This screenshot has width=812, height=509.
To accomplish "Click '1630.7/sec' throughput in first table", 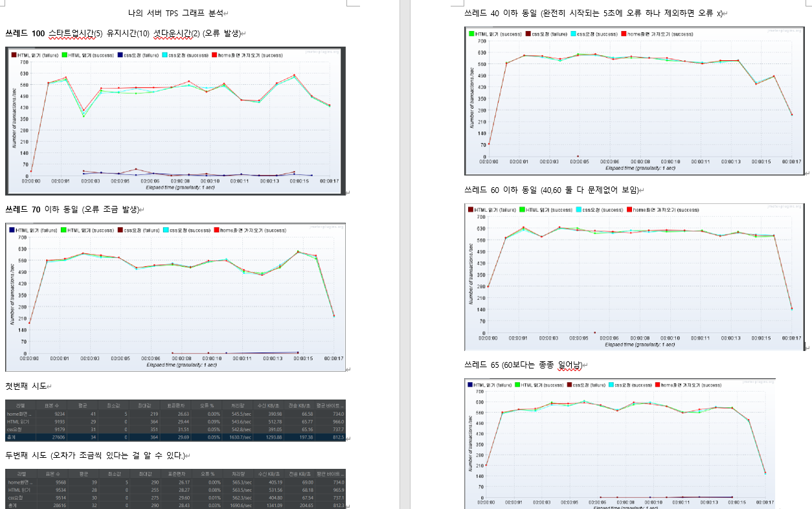I will [240, 437].
